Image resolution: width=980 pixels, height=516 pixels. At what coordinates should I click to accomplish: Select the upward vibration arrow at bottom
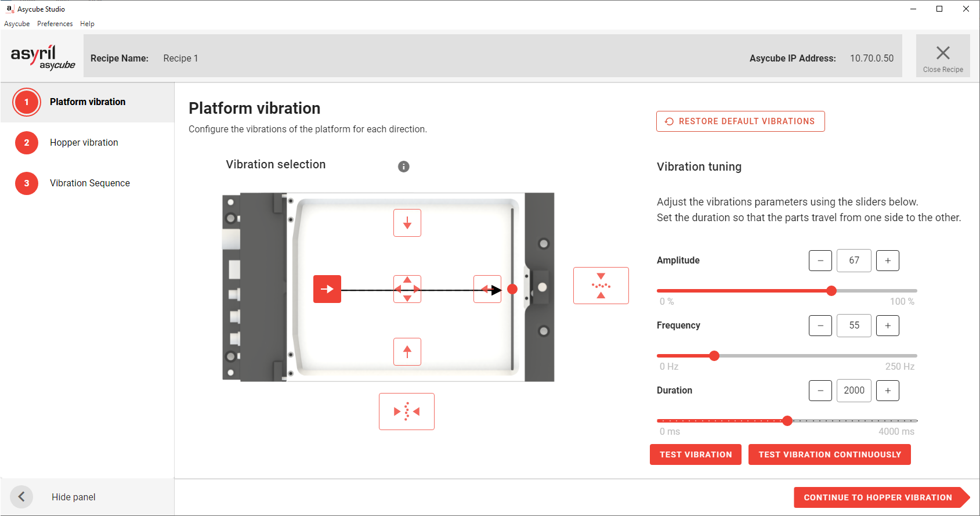[x=407, y=352]
